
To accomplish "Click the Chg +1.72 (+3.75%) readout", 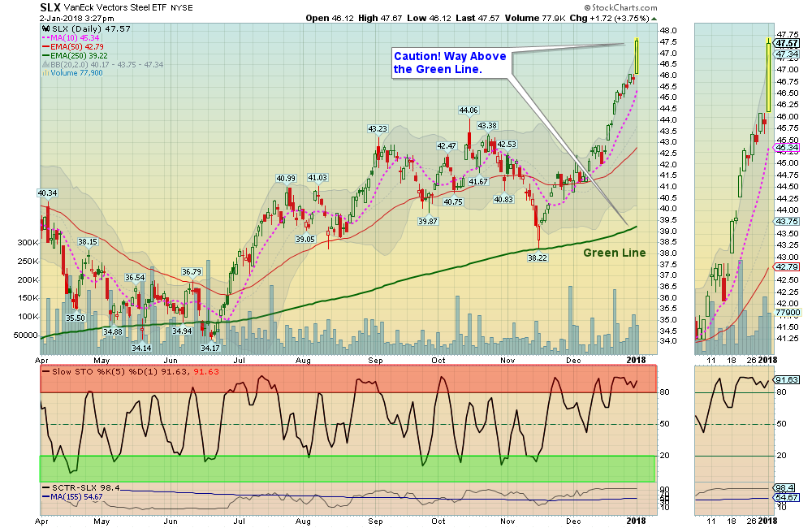I will 609,18.
